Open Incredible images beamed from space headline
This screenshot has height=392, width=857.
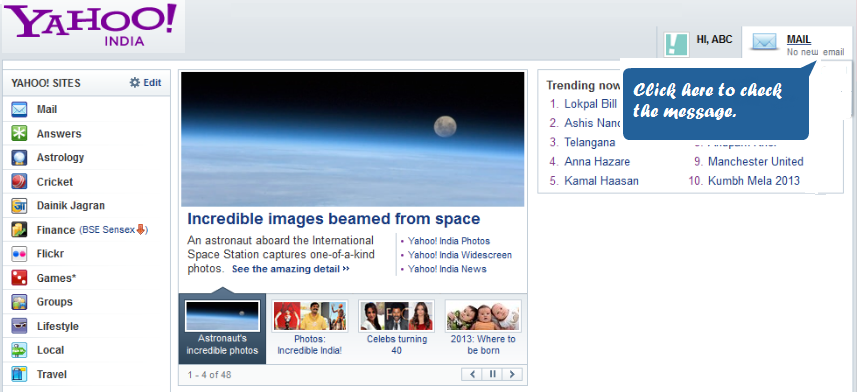click(333, 219)
